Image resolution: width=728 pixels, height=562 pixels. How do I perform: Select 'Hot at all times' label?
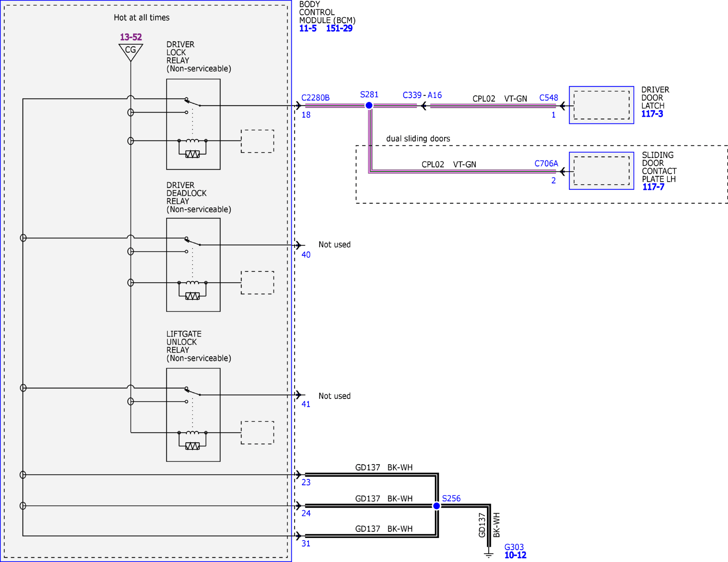point(141,17)
